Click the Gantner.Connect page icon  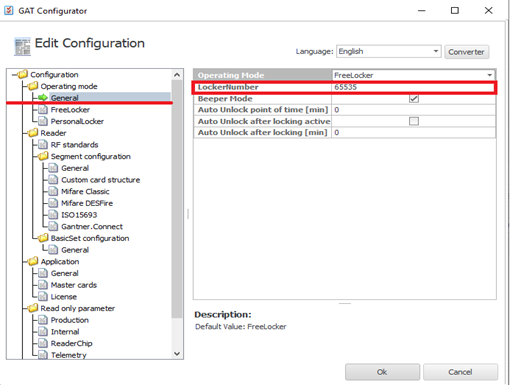click(x=53, y=226)
